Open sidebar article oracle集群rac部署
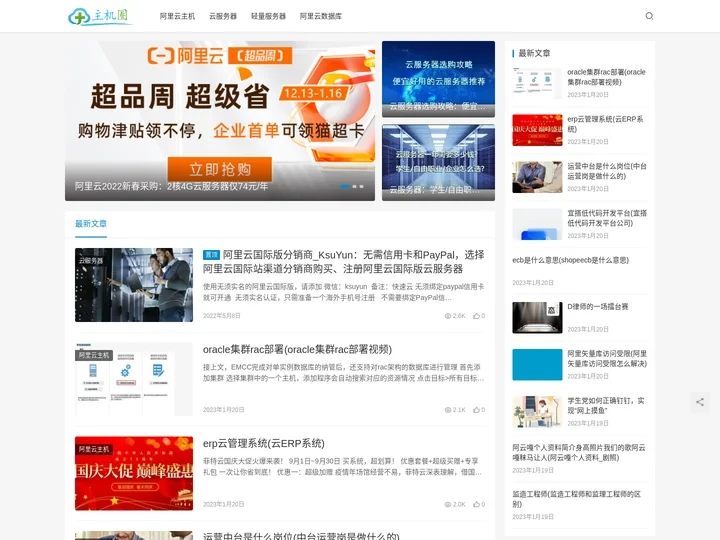This screenshot has height=540, width=720. tap(606, 77)
